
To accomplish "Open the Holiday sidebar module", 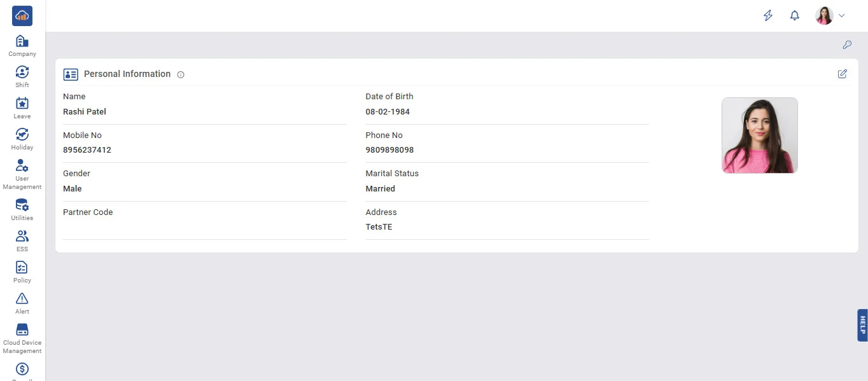I will point(22,138).
